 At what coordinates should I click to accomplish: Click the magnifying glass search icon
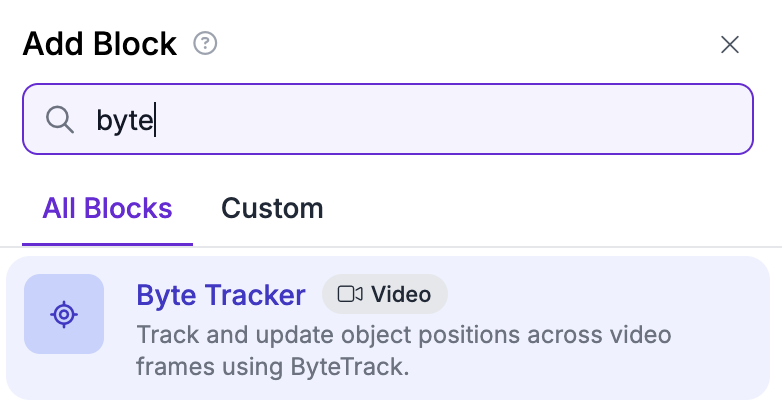60,120
